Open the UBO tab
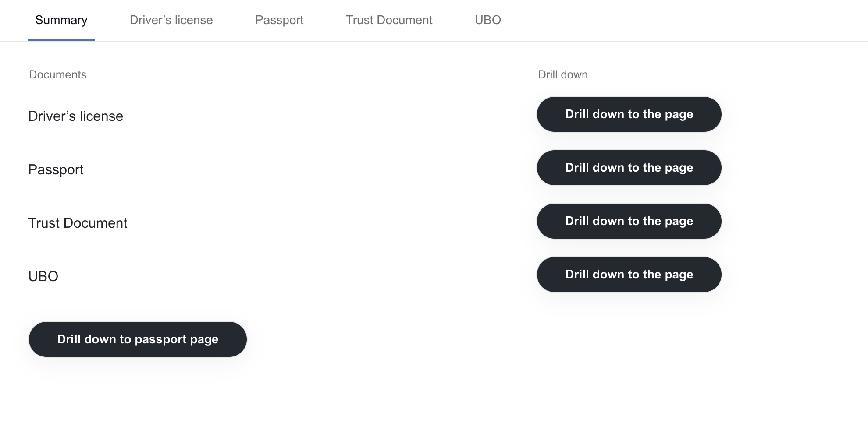This screenshot has height=423, width=868. (488, 20)
